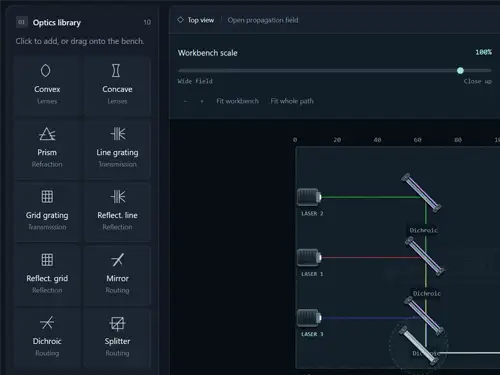Image resolution: width=500 pixels, height=375 pixels.
Task: Add the Reflect. grid reflection grating
Action: point(47,275)
